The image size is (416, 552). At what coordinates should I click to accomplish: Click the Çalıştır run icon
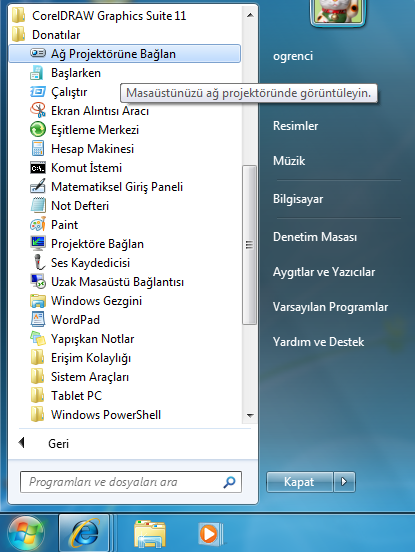point(38,92)
